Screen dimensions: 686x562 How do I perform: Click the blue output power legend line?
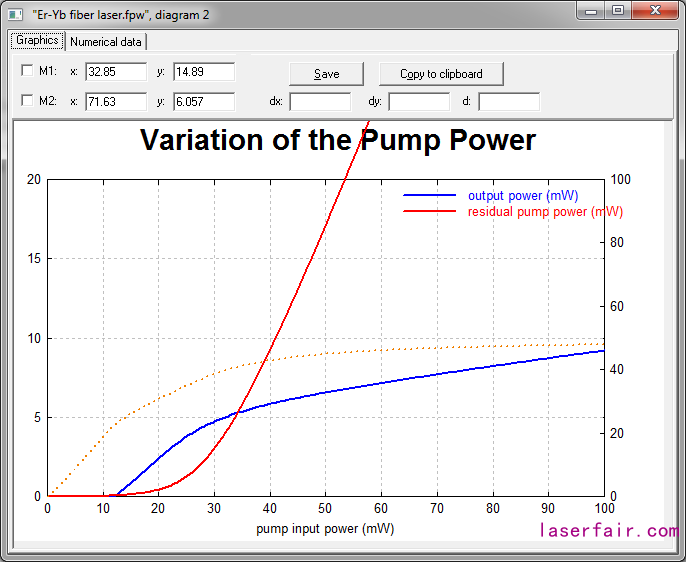point(428,196)
